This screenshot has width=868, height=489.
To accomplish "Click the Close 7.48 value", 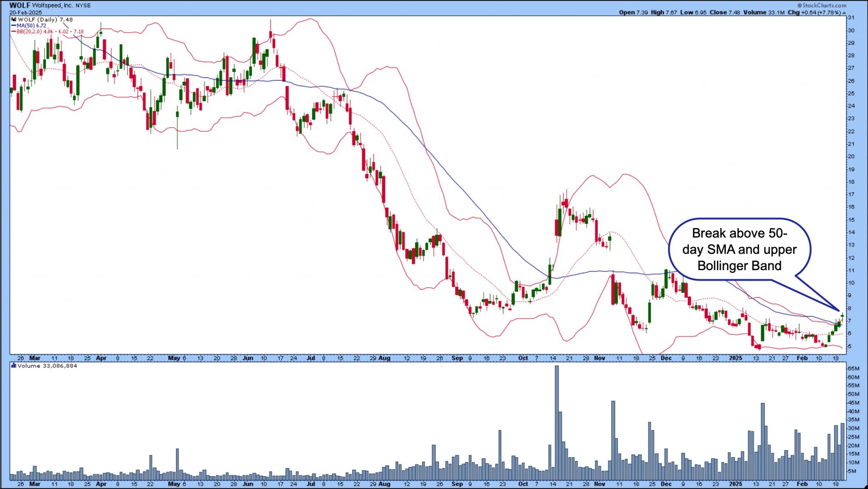I will click(x=725, y=12).
